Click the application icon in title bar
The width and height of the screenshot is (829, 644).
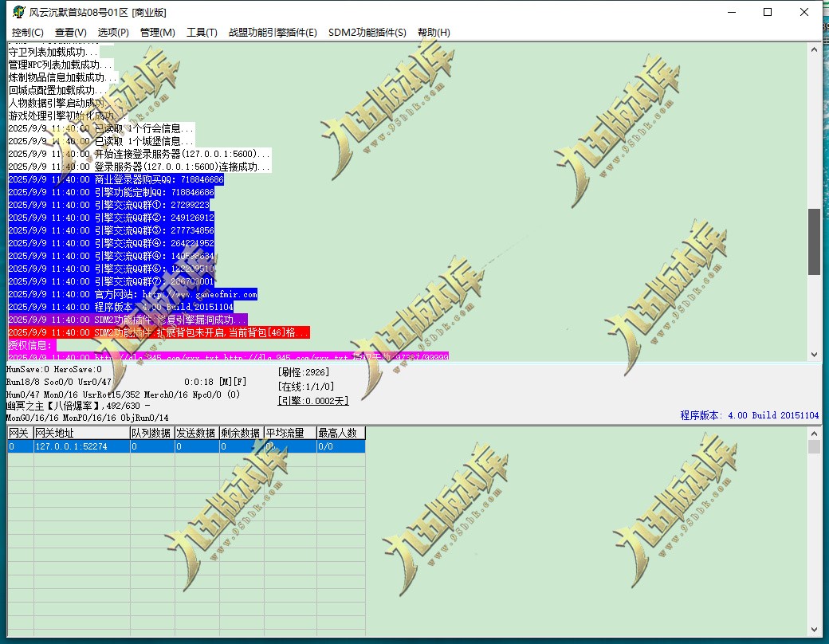tap(19, 12)
